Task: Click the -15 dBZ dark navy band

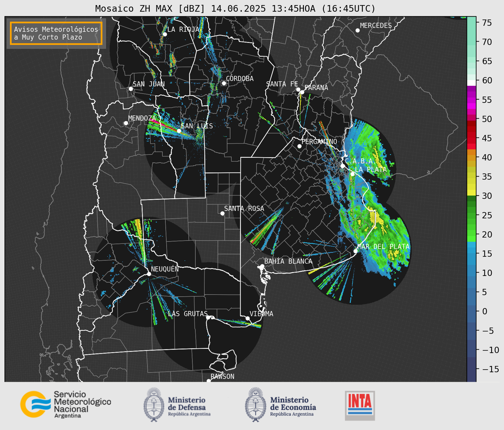Action: (x=471, y=369)
